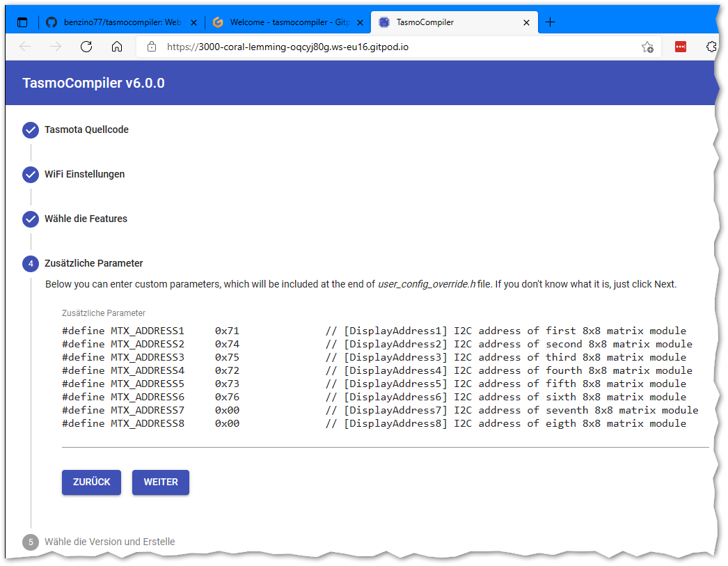Click the step 4 number circle

point(31,264)
